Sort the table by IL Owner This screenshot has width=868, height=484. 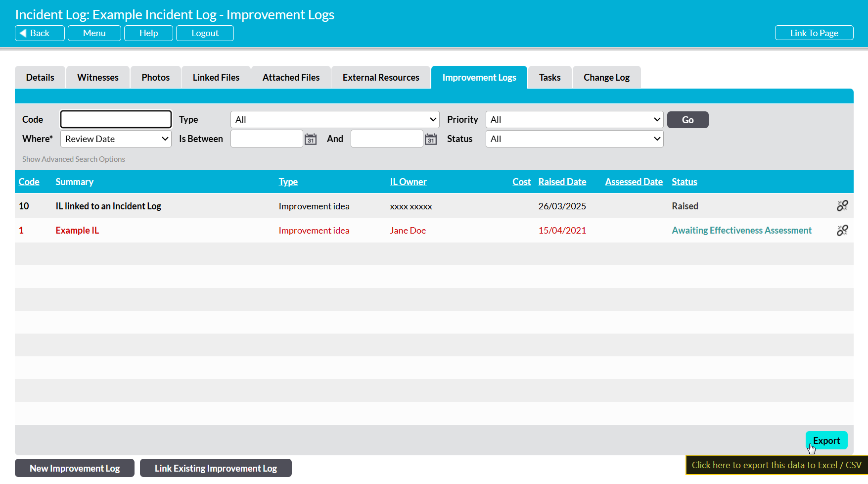408,182
